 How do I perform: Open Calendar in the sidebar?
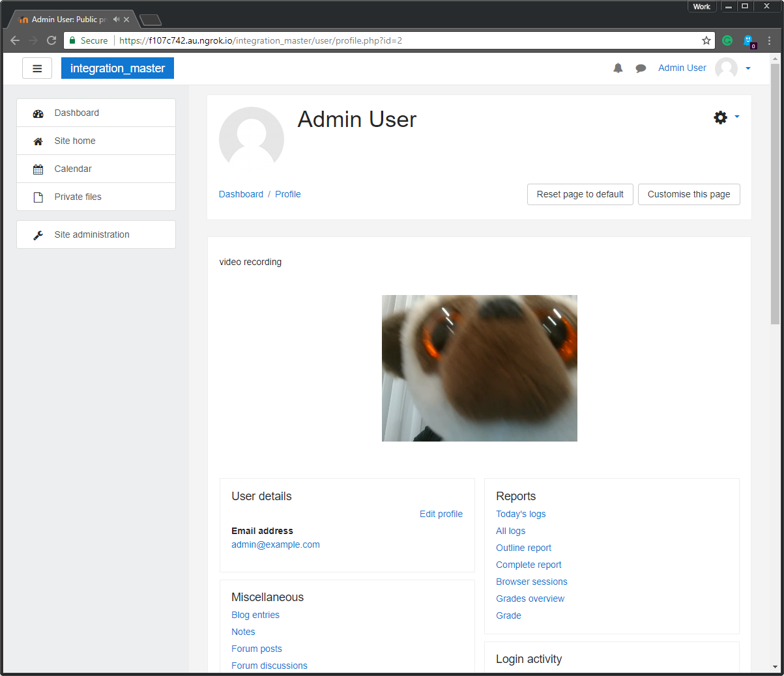(96, 169)
